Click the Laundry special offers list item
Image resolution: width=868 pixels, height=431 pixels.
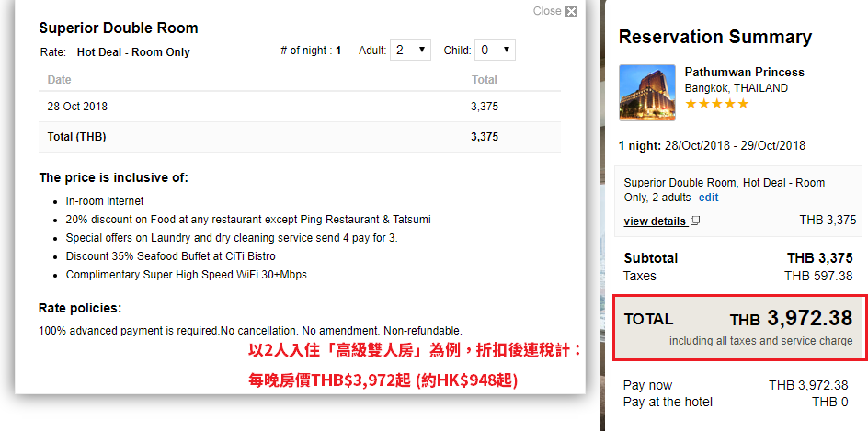tap(232, 238)
